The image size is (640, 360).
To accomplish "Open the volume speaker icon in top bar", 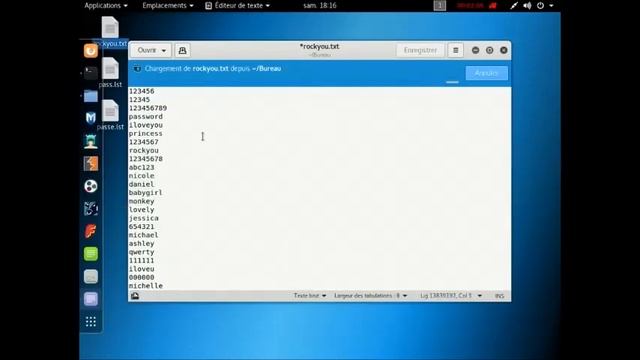I will pos(527,6).
